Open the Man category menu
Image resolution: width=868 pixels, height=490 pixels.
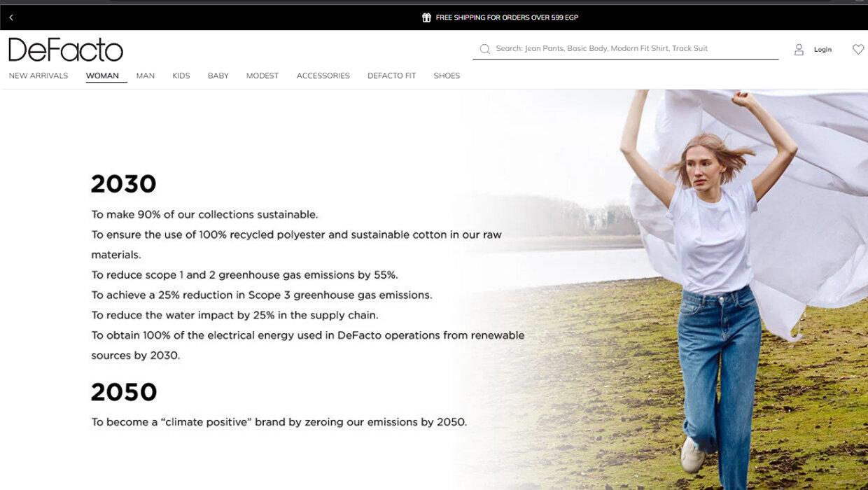[x=146, y=76]
